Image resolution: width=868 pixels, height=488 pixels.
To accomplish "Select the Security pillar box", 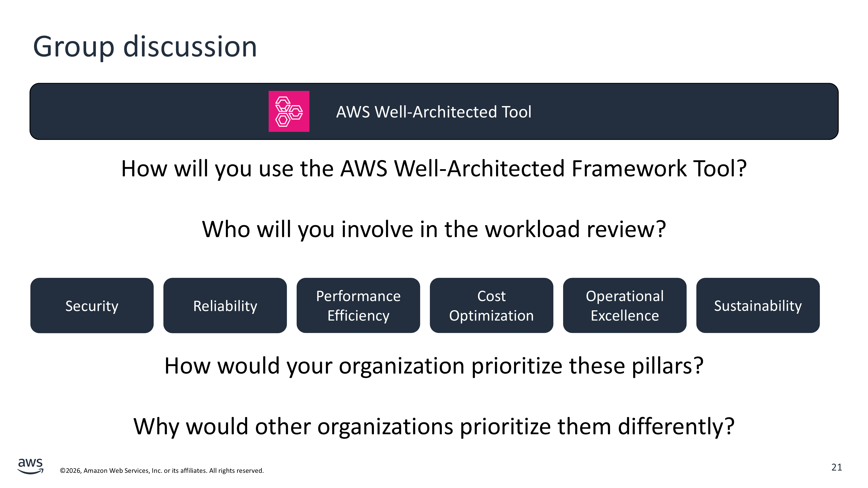I will coord(92,305).
